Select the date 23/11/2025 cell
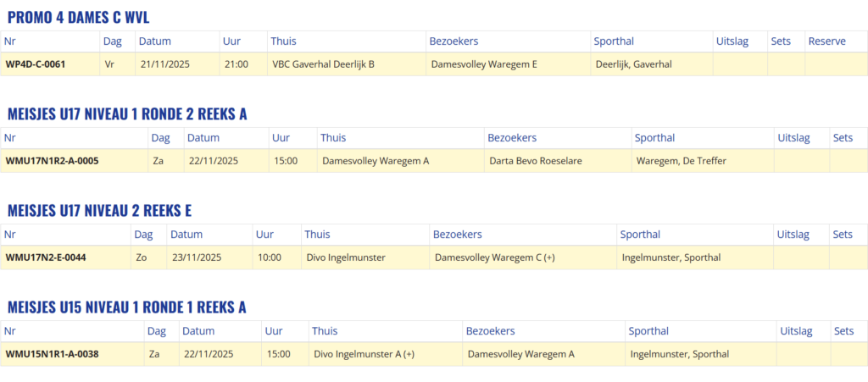This screenshot has height=382, width=868. coord(197,257)
